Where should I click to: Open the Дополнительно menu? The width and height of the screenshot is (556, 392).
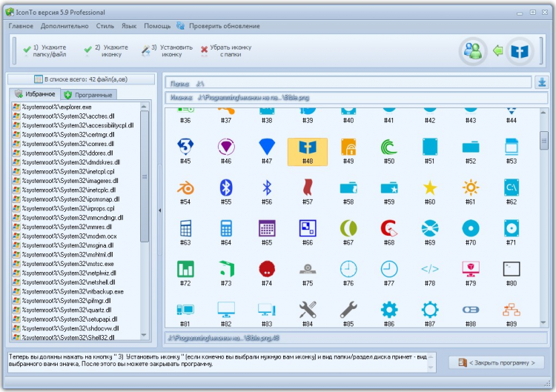pyautogui.click(x=64, y=26)
